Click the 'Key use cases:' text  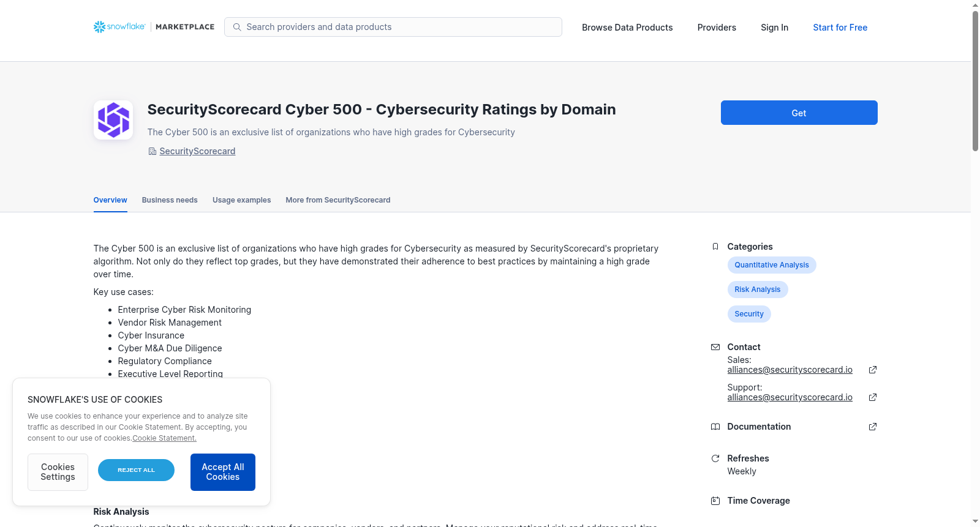[124, 292]
